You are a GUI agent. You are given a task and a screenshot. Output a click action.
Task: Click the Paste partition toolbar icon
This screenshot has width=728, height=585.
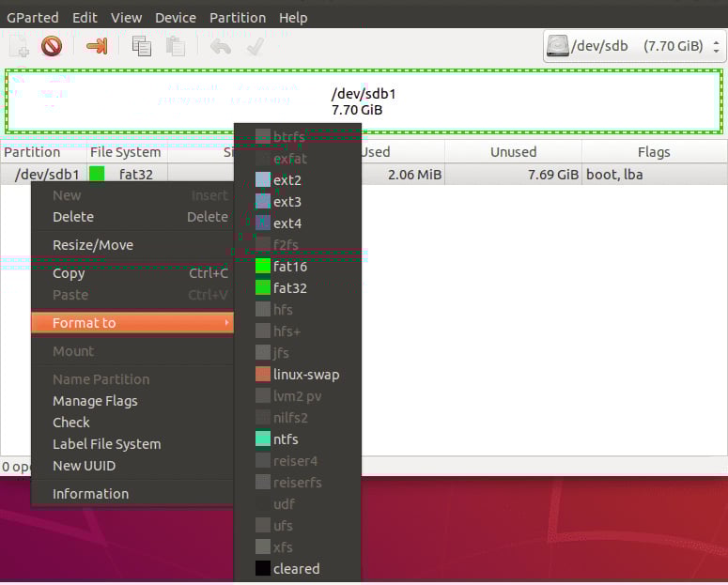coord(176,46)
